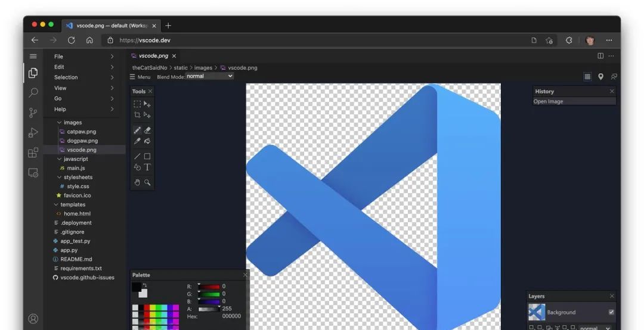Close the Palette panel
The width and height of the screenshot is (644, 330).
point(246,275)
